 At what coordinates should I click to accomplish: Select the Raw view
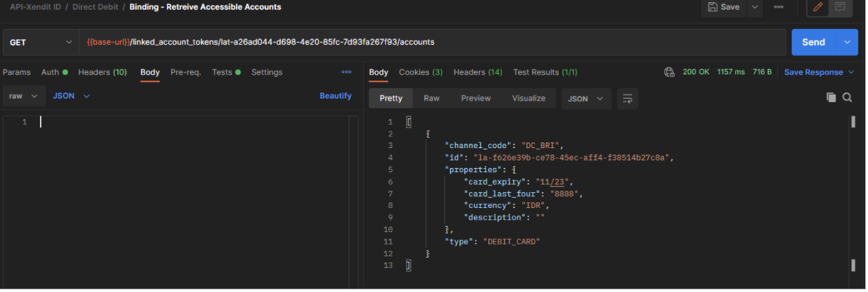[x=431, y=98]
